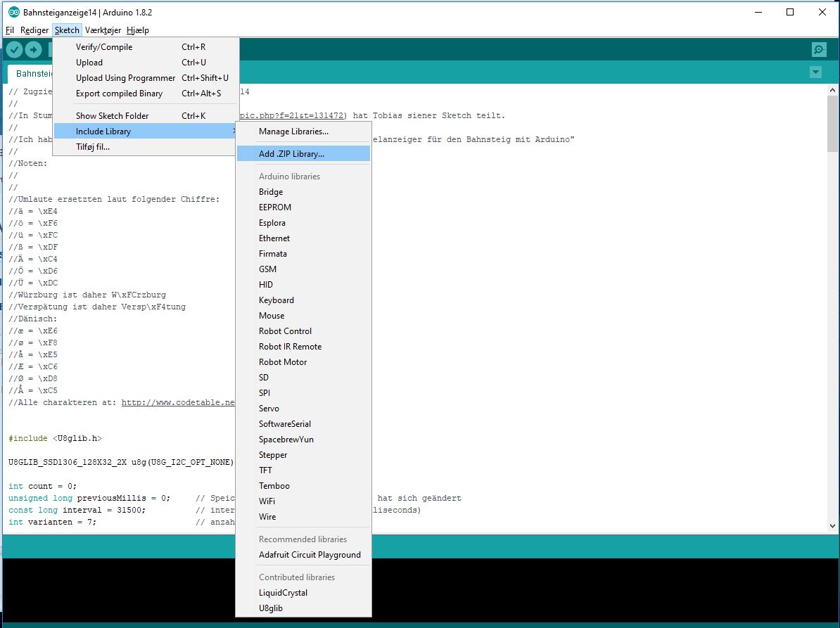Include the Robot Motor library
This screenshot has width=840, height=628.
pyautogui.click(x=303, y=362)
